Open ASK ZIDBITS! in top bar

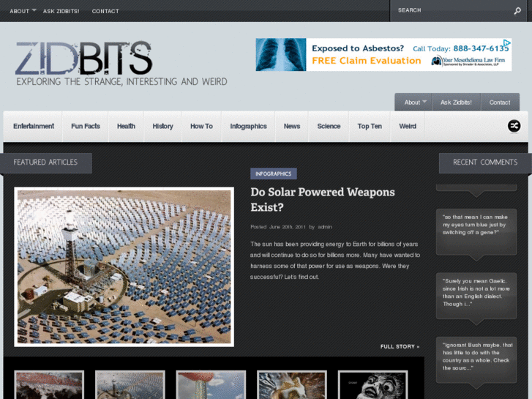pos(61,11)
